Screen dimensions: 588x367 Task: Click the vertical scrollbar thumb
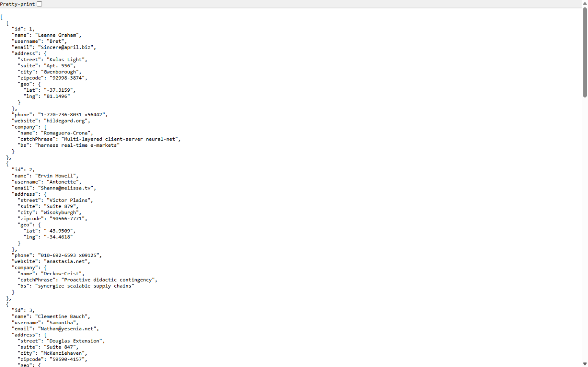(585, 52)
